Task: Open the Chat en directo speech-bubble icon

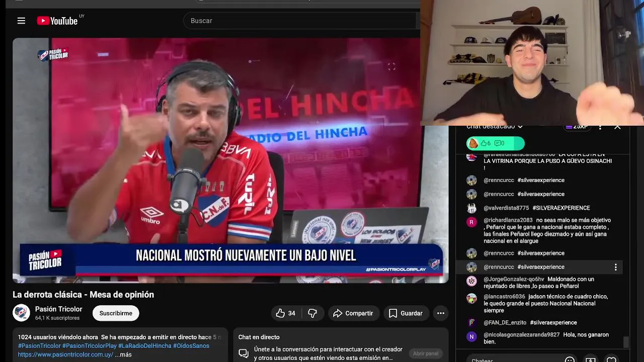Action: pos(244,353)
